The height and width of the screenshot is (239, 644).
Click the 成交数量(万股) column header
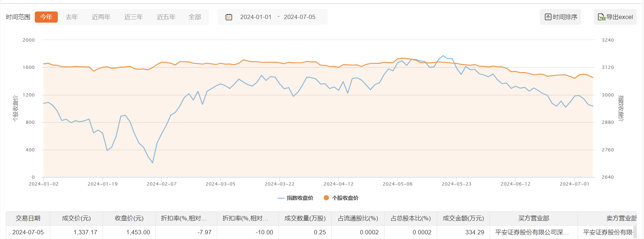tap(305, 218)
